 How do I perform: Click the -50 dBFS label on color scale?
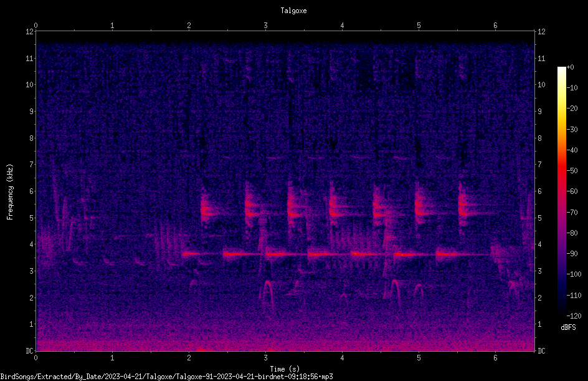click(x=572, y=171)
